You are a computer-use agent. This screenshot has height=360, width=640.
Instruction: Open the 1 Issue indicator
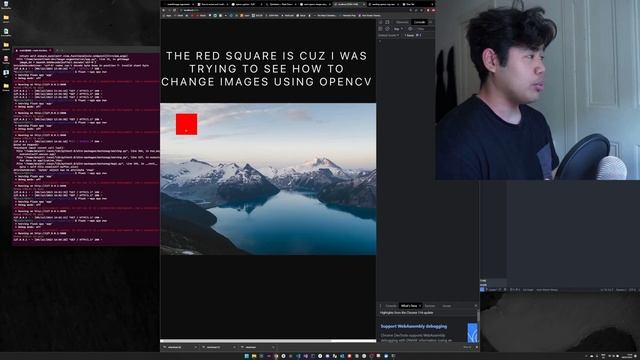click(412, 36)
